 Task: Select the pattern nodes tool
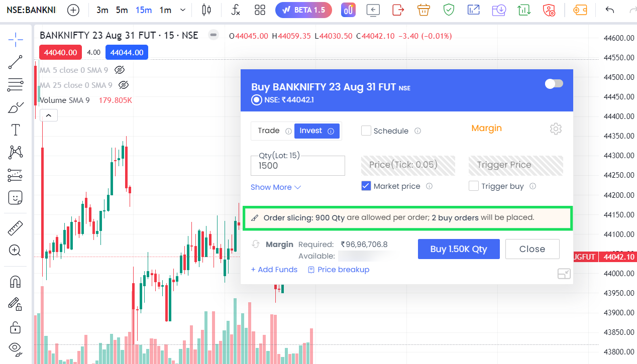[x=16, y=153]
